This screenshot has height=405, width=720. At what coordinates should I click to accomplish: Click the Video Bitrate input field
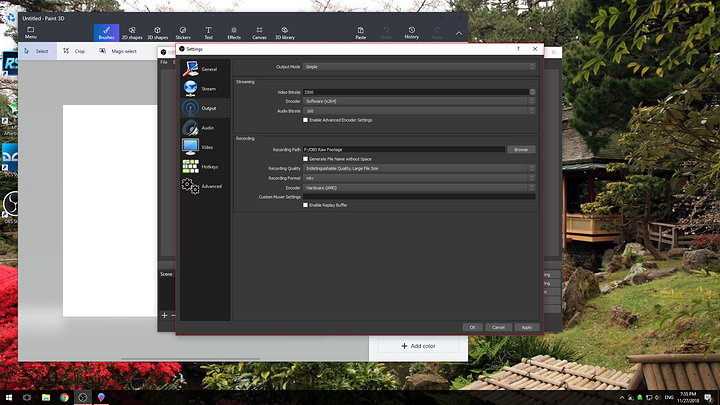click(415, 92)
